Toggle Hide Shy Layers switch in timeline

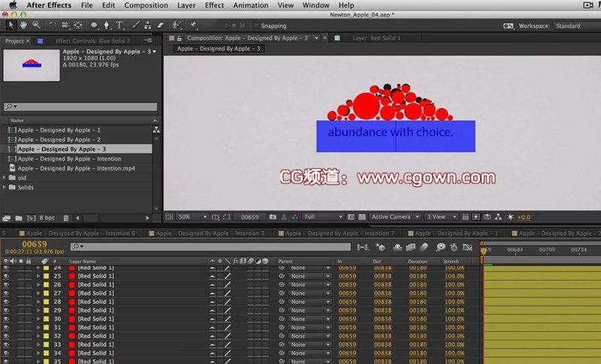tap(397, 247)
